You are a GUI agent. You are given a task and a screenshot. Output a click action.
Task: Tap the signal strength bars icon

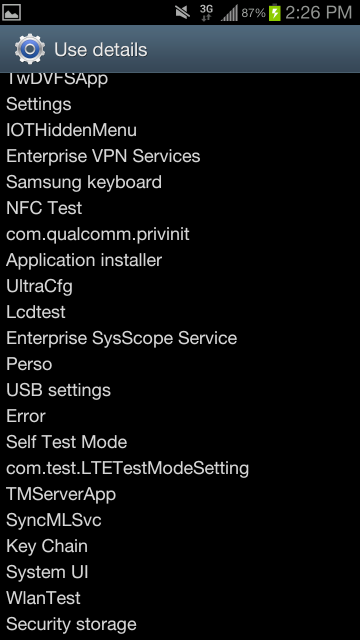click(229, 13)
